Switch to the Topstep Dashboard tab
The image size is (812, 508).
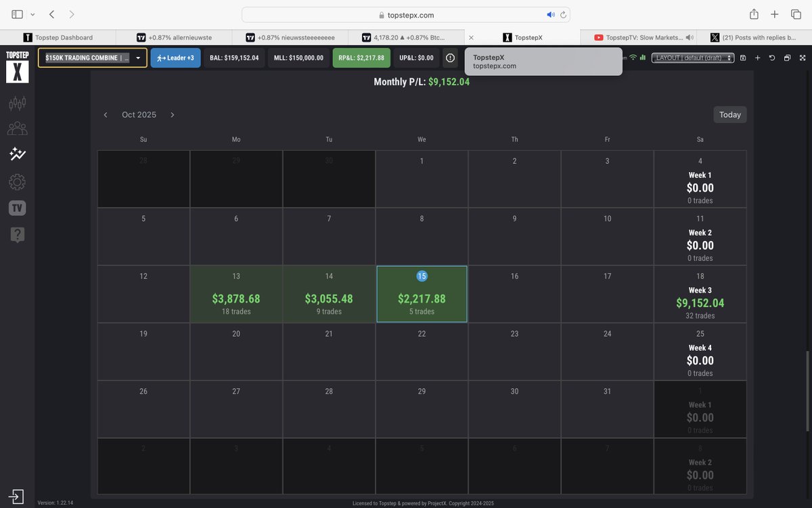[58, 38]
